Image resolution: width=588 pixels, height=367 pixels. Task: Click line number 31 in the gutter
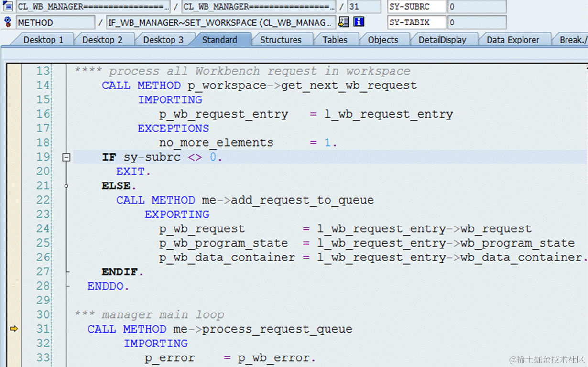point(43,329)
